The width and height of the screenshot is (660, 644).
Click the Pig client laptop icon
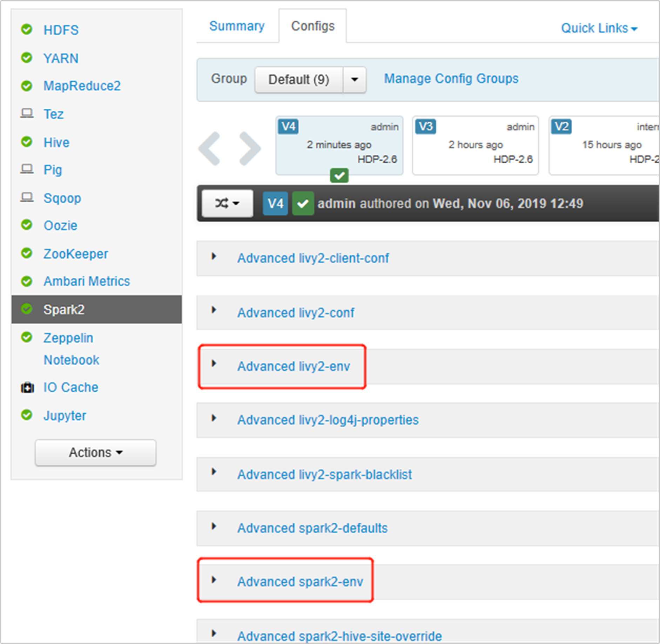tap(27, 169)
